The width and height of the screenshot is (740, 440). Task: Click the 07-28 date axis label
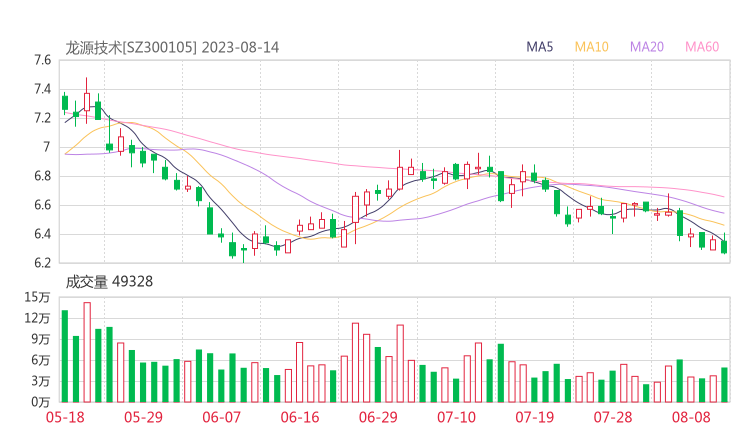[613, 417]
